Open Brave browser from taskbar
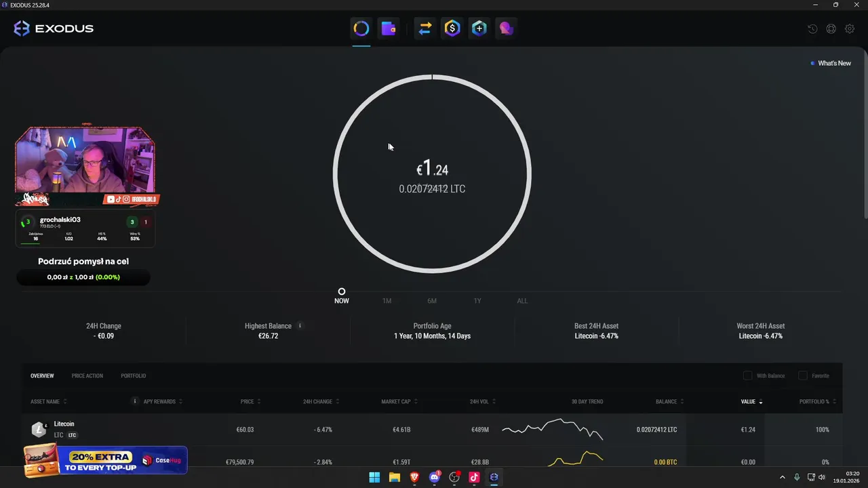The width and height of the screenshot is (868, 488). (x=414, y=477)
